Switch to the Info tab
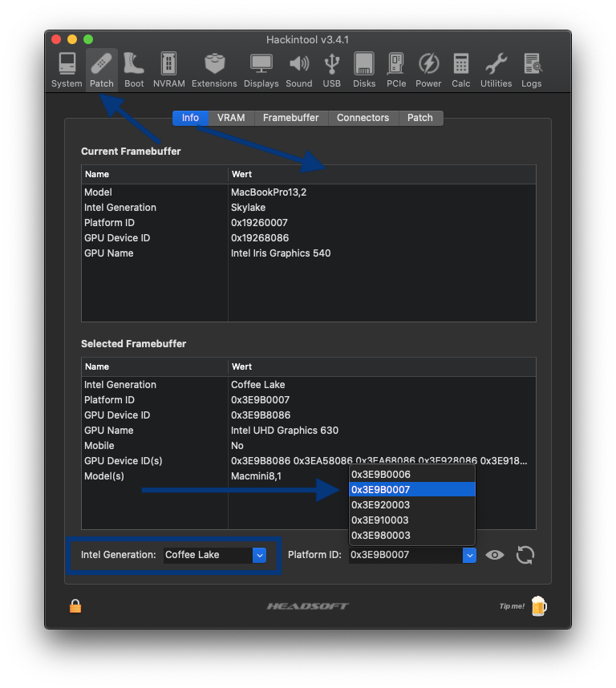This screenshot has width=616, height=688. (x=190, y=118)
